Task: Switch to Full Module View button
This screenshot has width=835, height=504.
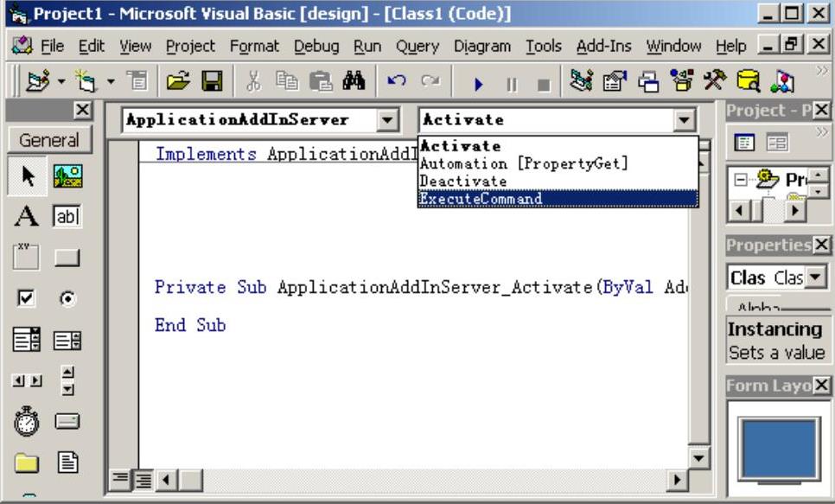Action: tap(143, 480)
